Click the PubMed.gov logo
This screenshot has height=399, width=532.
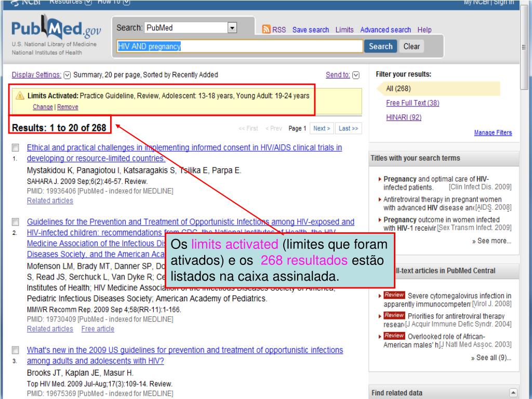56,28
